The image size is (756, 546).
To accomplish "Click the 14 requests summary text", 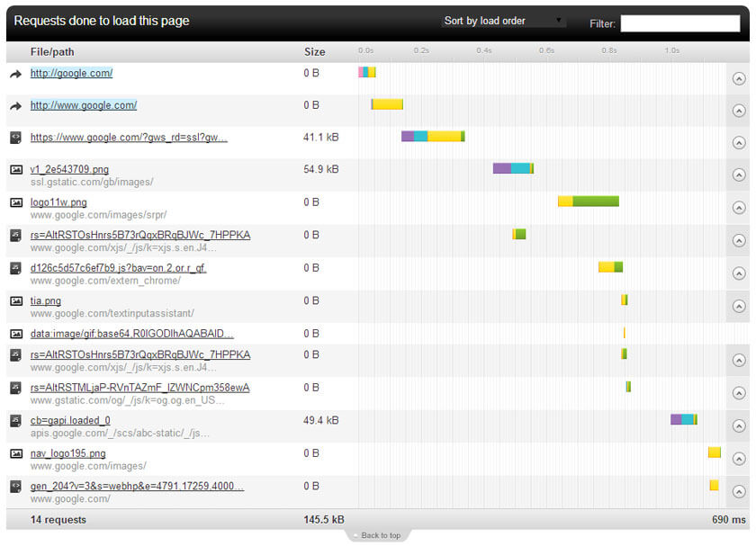I will pos(58,520).
